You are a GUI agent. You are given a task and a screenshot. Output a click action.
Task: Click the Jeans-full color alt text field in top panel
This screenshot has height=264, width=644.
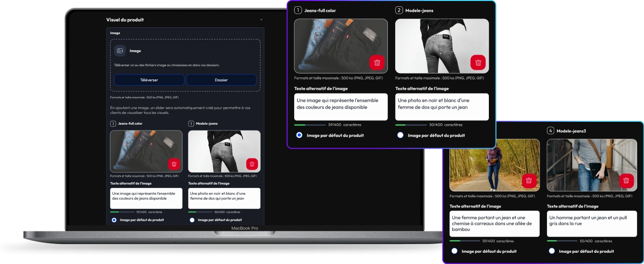341,107
